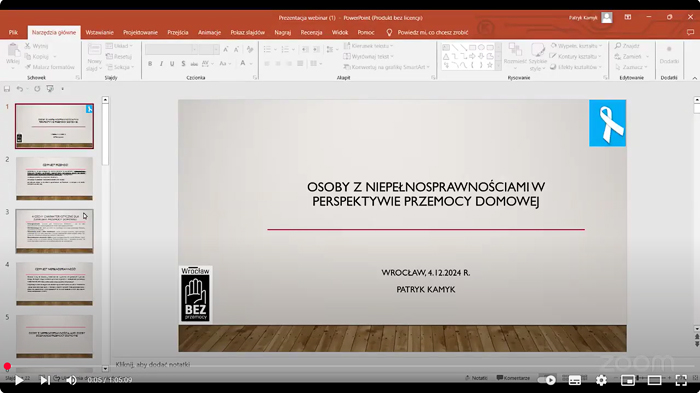The height and width of the screenshot is (393, 700).
Task: Open the Wstawianie ribbon tab
Action: 100,33
